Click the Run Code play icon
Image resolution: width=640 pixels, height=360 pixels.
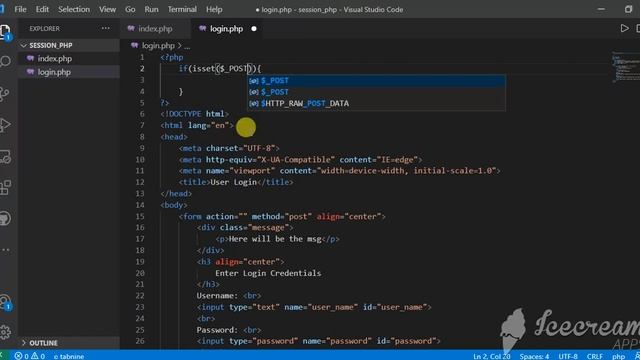click(x=624, y=29)
